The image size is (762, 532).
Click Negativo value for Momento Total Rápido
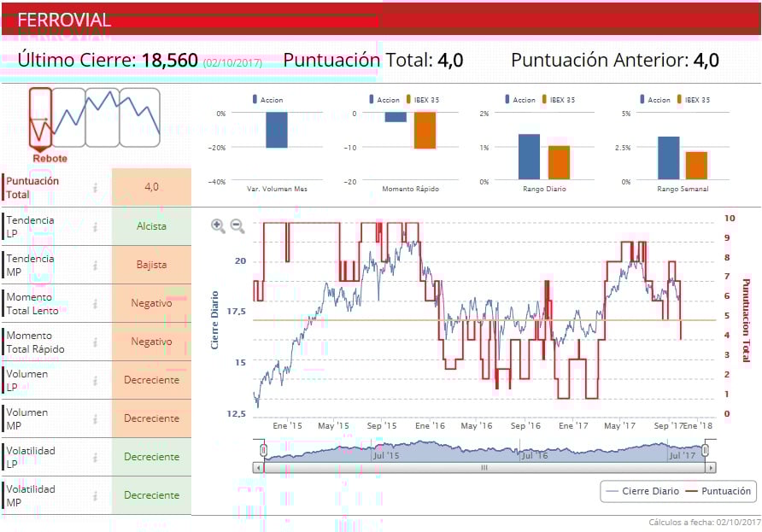click(x=151, y=342)
